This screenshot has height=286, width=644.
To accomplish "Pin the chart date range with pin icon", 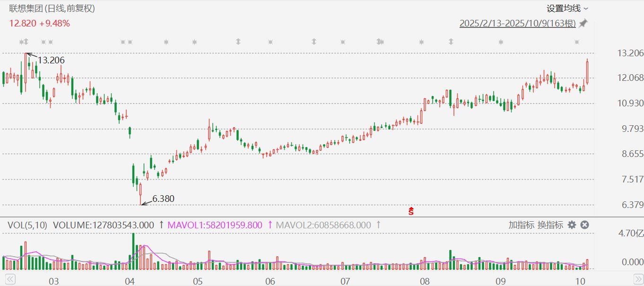I will 583,24.
